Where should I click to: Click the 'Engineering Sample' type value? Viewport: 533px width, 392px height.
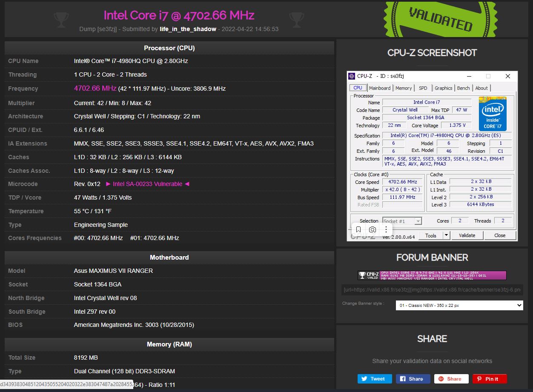pyautogui.click(x=101, y=225)
